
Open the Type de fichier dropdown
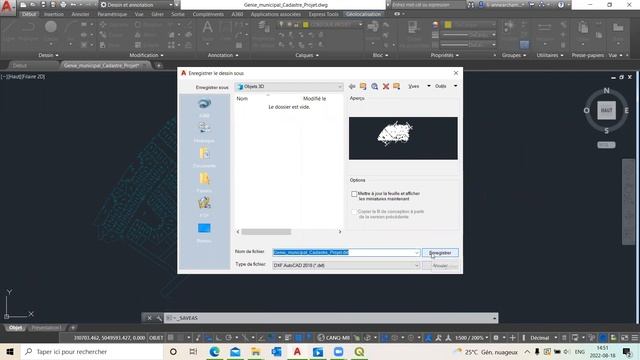[x=346, y=265]
